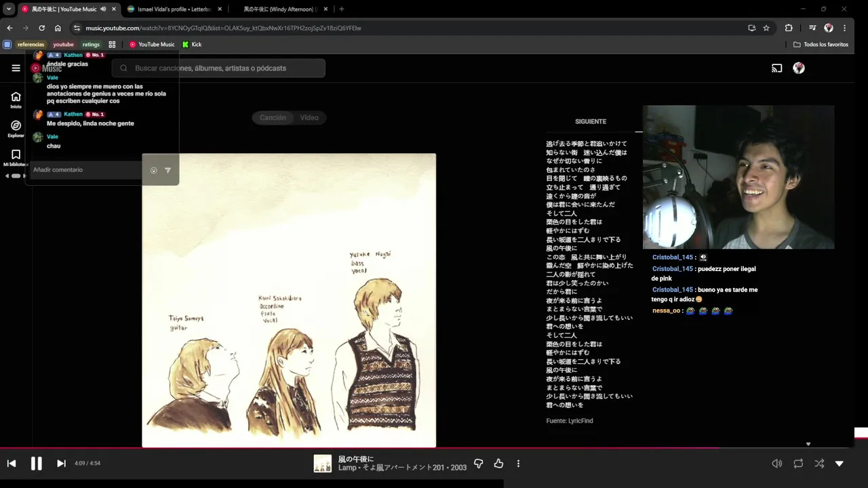This screenshot has height=488, width=868.
Task: Dislike the current song
Action: pos(478,464)
